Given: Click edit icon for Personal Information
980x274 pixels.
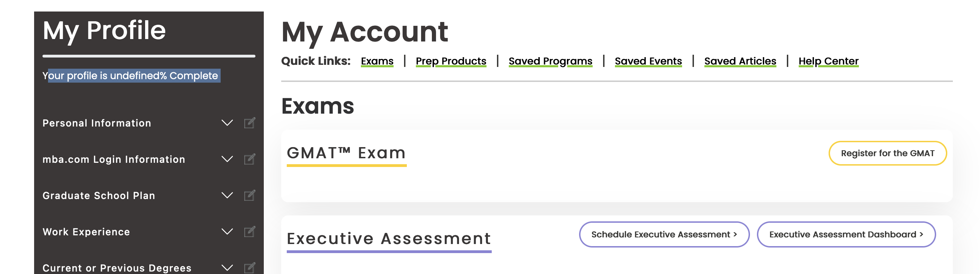Looking at the screenshot, I should click(x=249, y=123).
